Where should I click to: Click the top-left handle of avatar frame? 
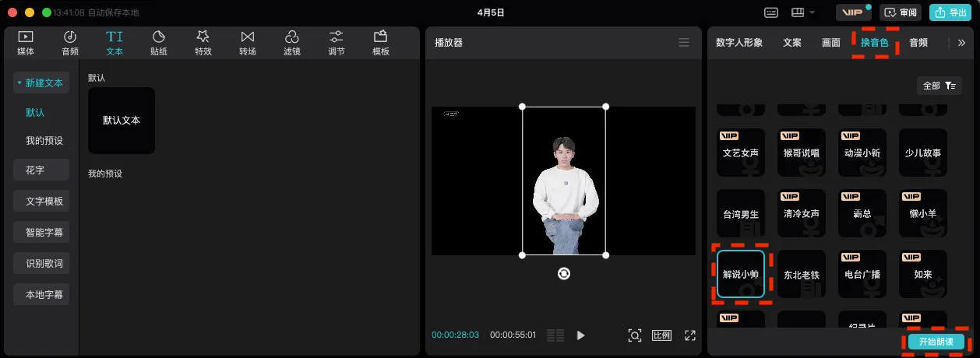[x=523, y=106]
